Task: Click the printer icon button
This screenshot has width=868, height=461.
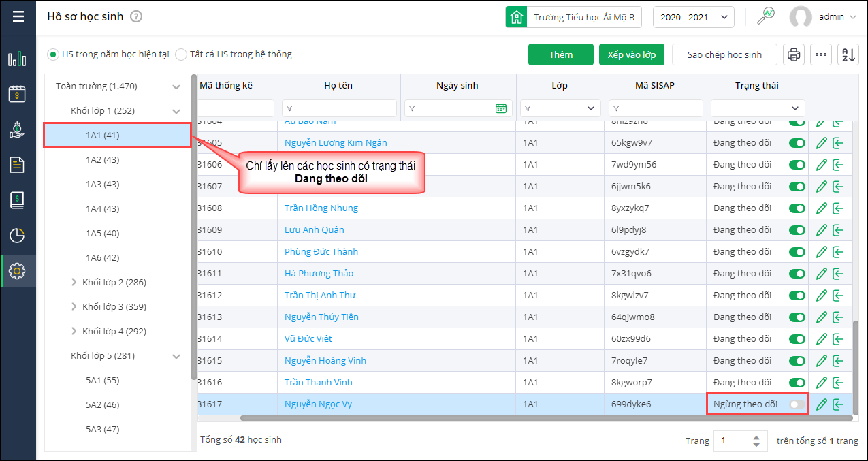Action: pyautogui.click(x=793, y=54)
